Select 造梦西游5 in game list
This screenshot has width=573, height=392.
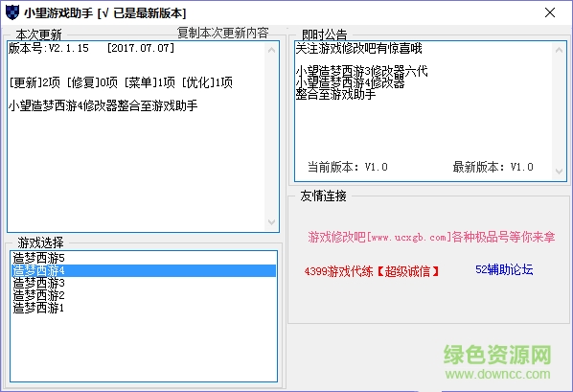coord(144,258)
